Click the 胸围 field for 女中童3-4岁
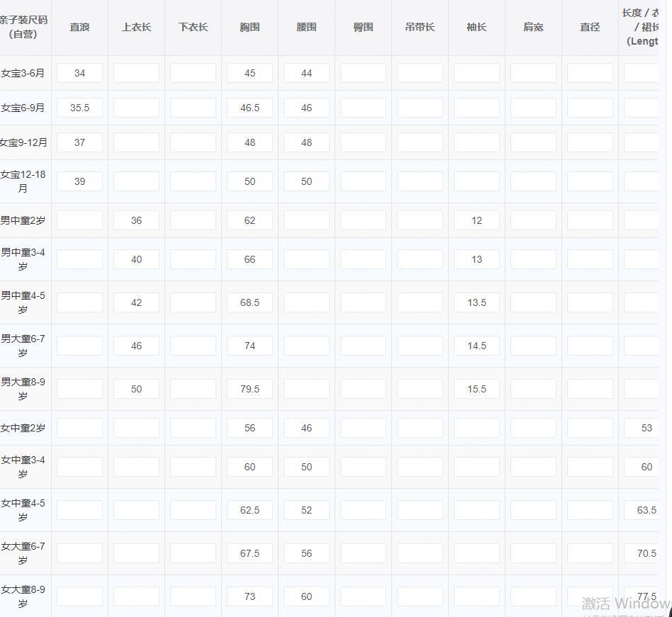This screenshot has width=672, height=617. [250, 467]
